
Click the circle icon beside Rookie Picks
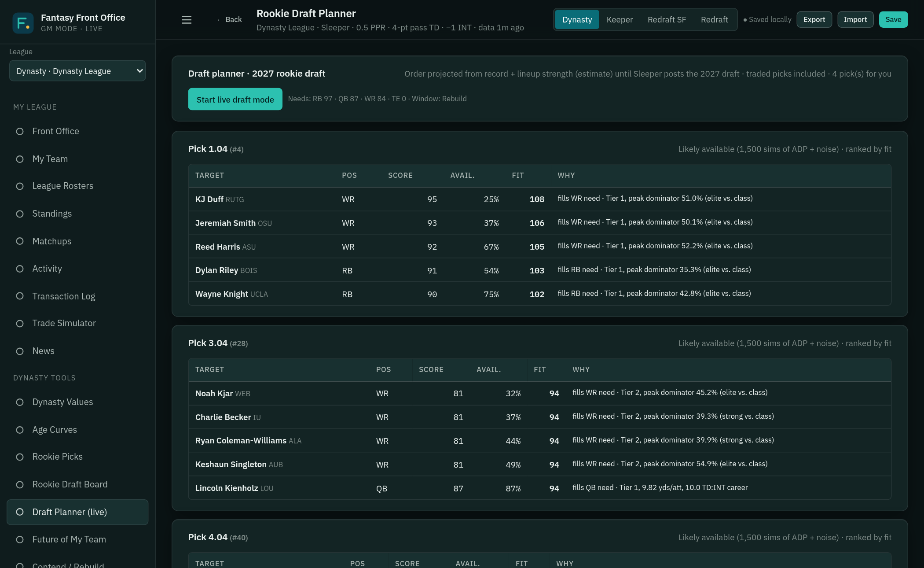20,457
